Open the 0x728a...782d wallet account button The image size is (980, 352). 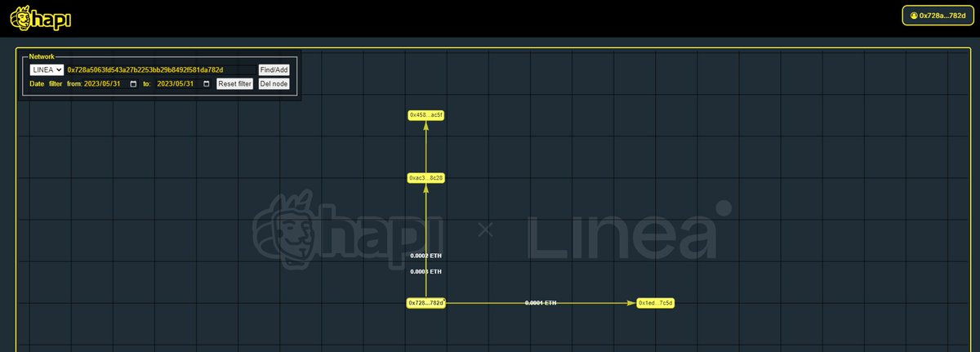[937, 16]
